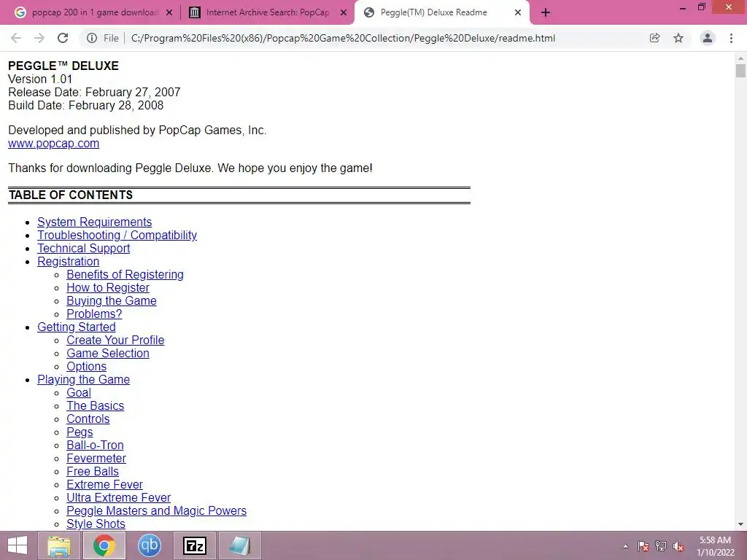This screenshot has height=560, width=747.
Task: Open 7-Zip from the taskbar
Action: pyautogui.click(x=194, y=545)
